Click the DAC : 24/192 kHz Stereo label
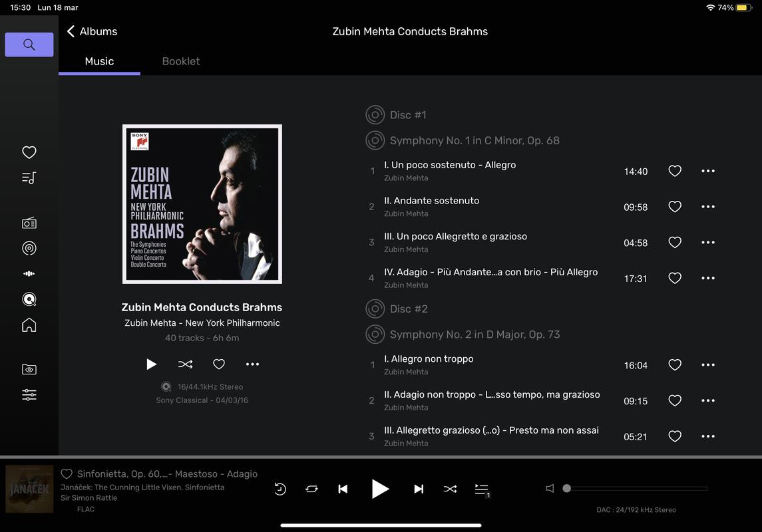The height and width of the screenshot is (532, 762). click(x=636, y=509)
